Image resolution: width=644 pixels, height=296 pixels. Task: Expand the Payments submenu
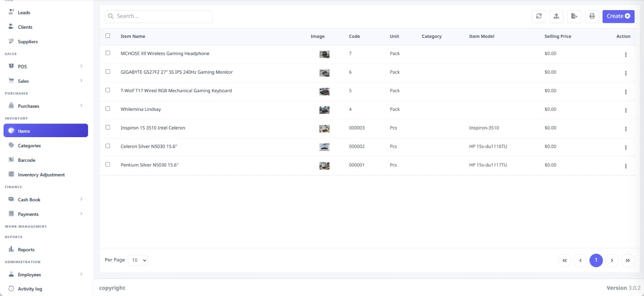(81, 214)
